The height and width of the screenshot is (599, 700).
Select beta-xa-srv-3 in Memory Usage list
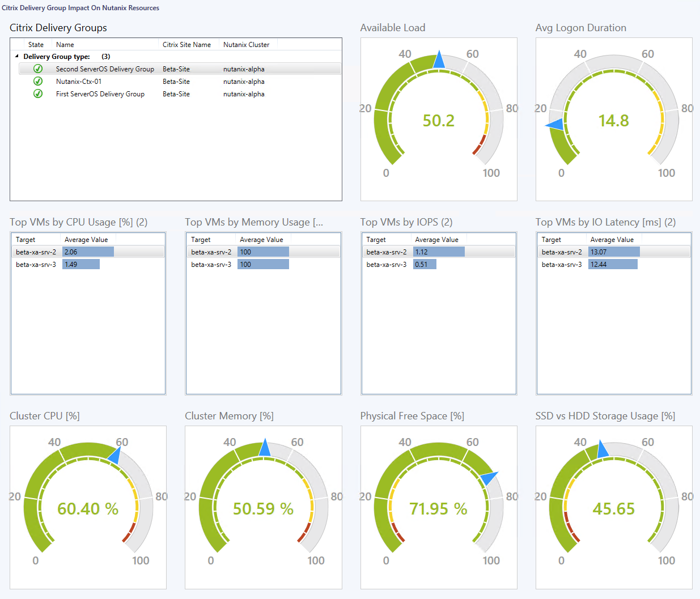pos(211,265)
